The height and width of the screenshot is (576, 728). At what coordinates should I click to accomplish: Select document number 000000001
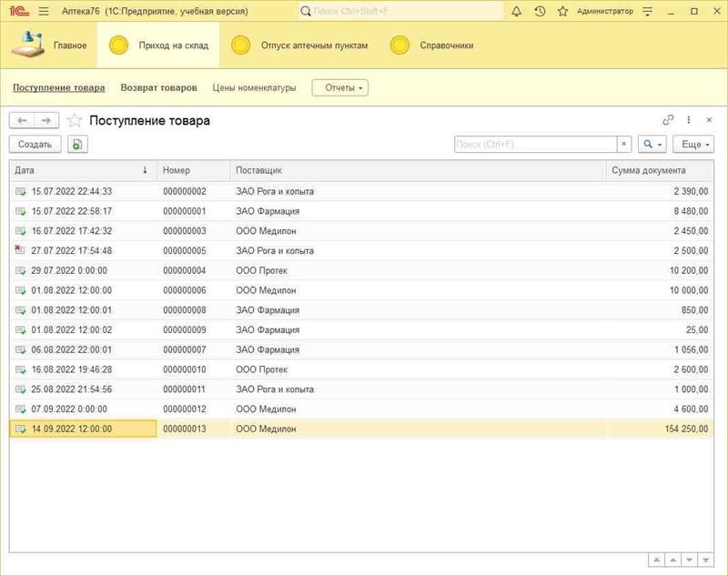point(185,211)
